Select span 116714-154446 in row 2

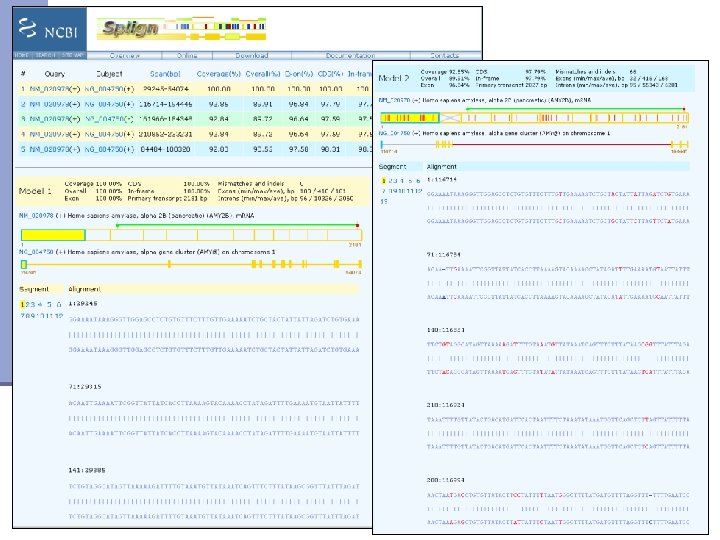(x=165, y=104)
